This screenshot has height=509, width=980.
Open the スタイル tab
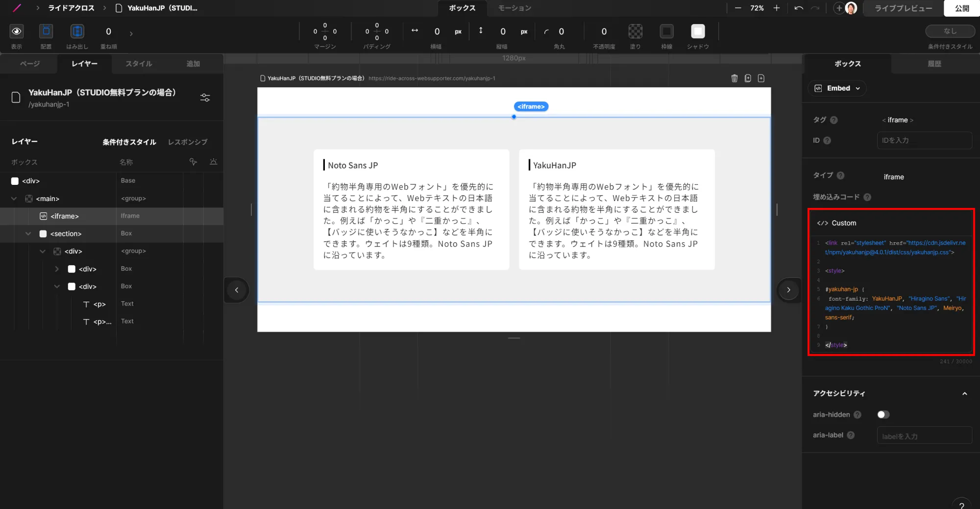(x=139, y=64)
